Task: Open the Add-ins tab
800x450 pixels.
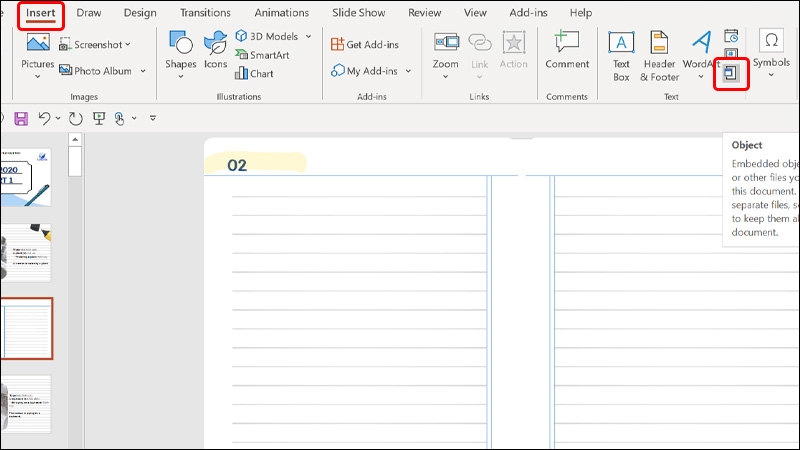Action: [528, 13]
